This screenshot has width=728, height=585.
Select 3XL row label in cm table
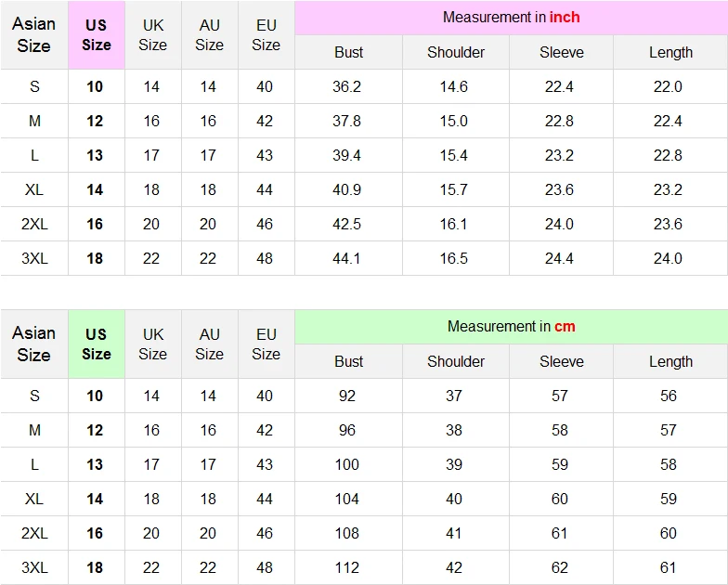tap(34, 568)
